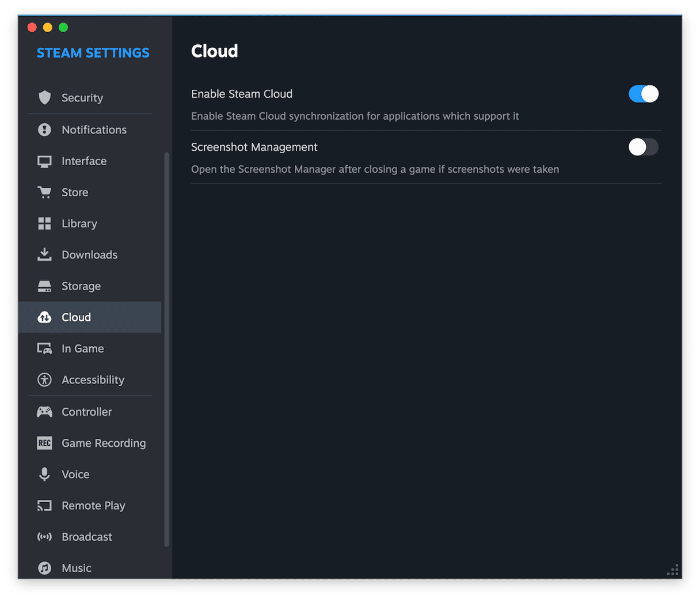700x600 pixels.
Task: Click the Game Recording REC icon
Action: click(x=44, y=443)
